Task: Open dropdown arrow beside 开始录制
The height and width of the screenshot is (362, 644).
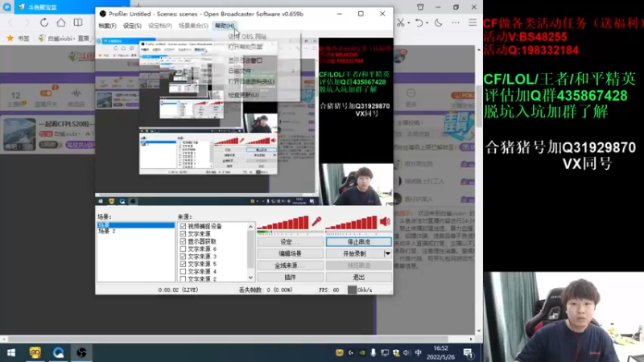Action: (x=387, y=253)
